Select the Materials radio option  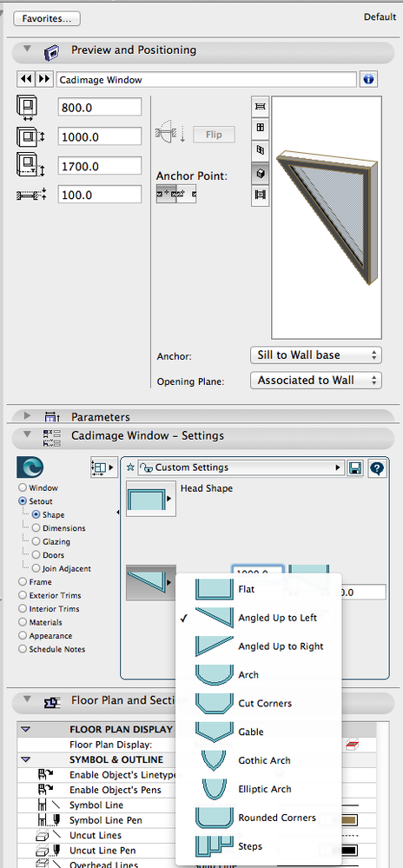click(x=23, y=622)
